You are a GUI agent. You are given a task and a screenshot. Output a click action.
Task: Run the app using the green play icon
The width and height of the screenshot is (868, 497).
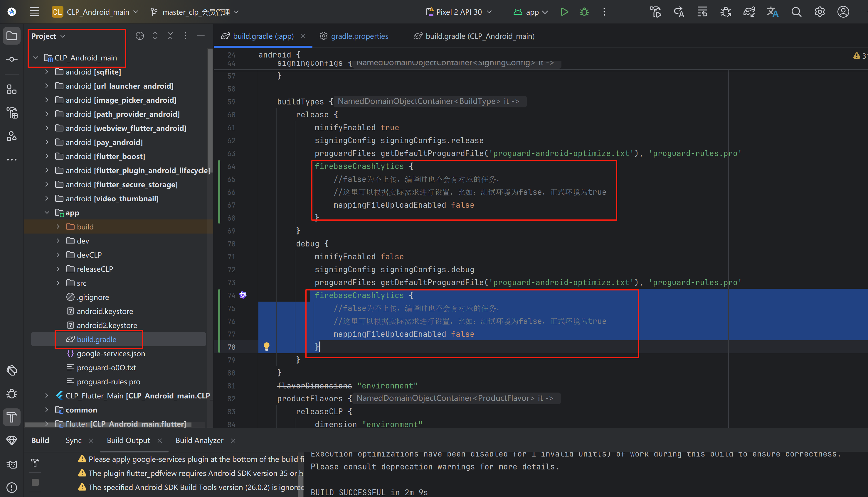pyautogui.click(x=564, y=11)
